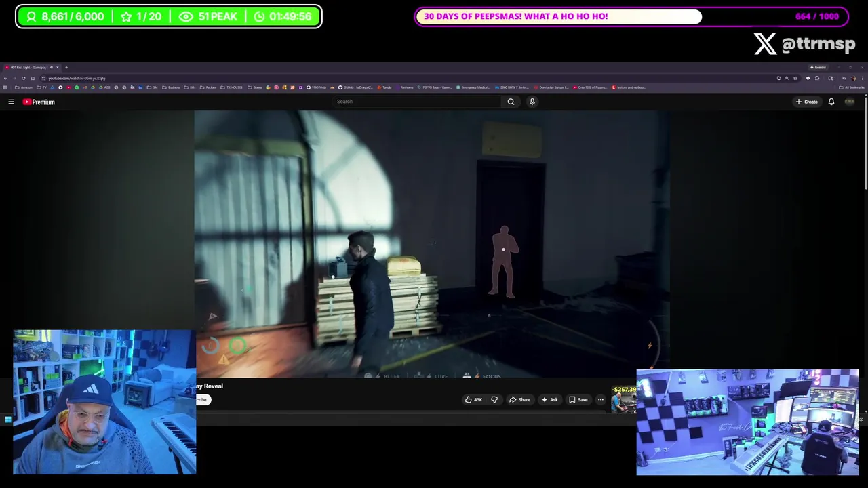Screen dimensions: 868x488
Task: Click the Ask button under the video
Action: tap(549, 399)
